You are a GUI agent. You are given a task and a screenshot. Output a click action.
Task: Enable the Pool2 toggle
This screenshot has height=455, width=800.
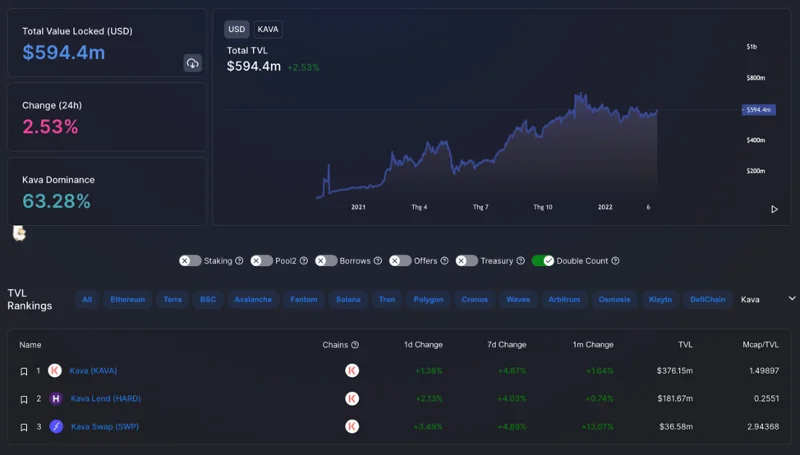click(x=261, y=261)
